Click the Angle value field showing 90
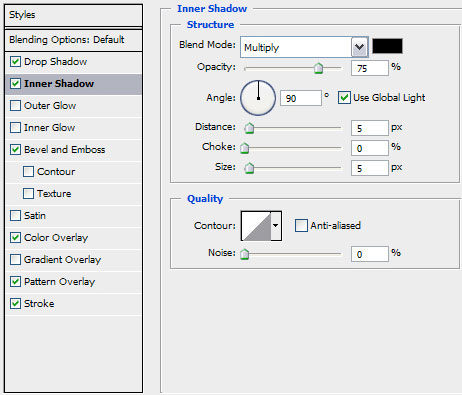Screen dimensions: 462x395 (x=301, y=98)
